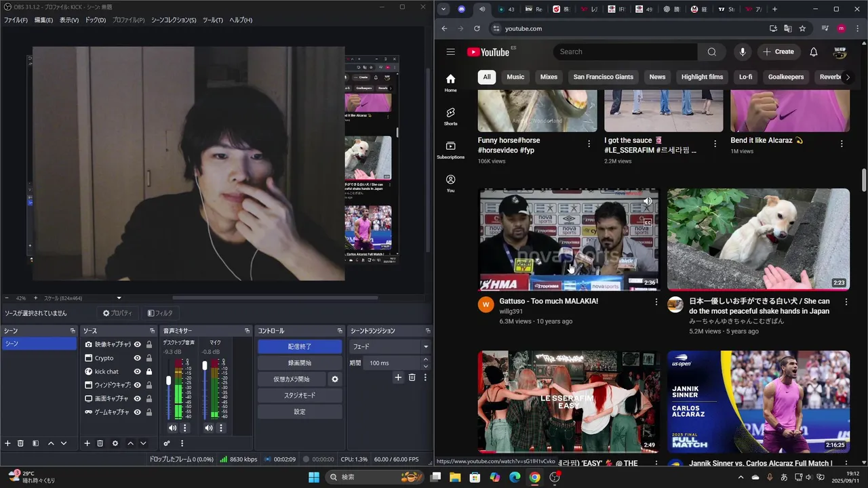Open source properties gear in sources toolbar
Viewport: 868px width, 488px height.
[x=115, y=443]
